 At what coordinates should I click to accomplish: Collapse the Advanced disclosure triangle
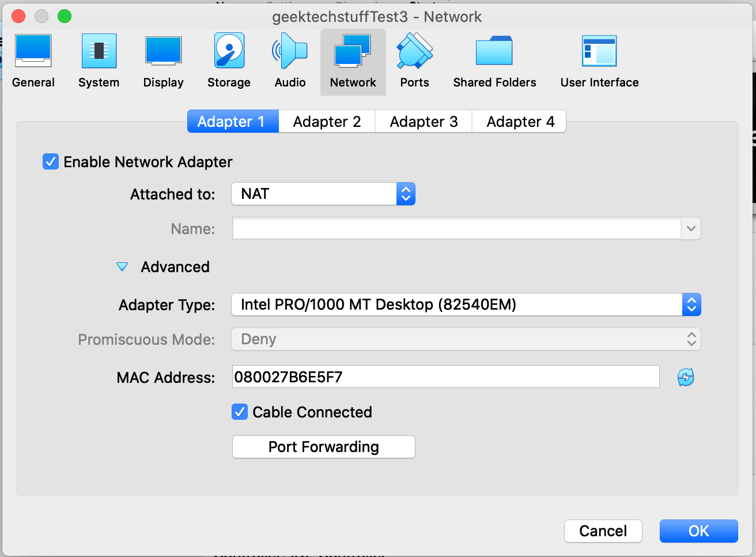tap(122, 266)
